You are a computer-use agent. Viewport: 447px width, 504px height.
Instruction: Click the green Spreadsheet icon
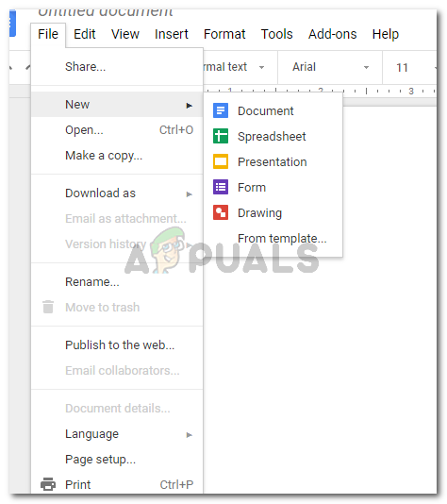coord(221,136)
